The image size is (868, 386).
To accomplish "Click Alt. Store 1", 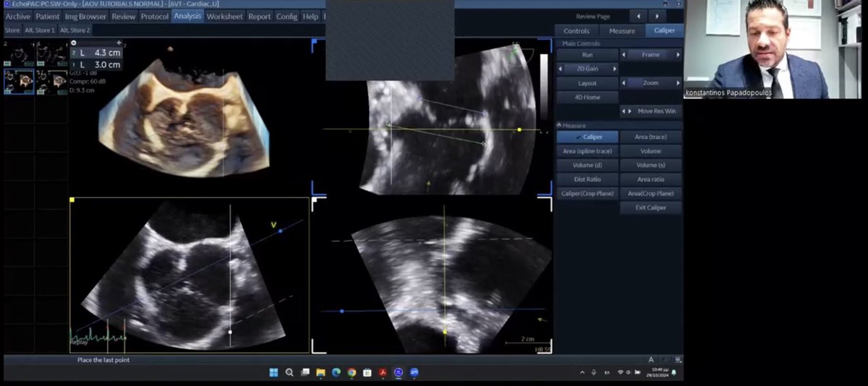I will pyautogui.click(x=40, y=30).
